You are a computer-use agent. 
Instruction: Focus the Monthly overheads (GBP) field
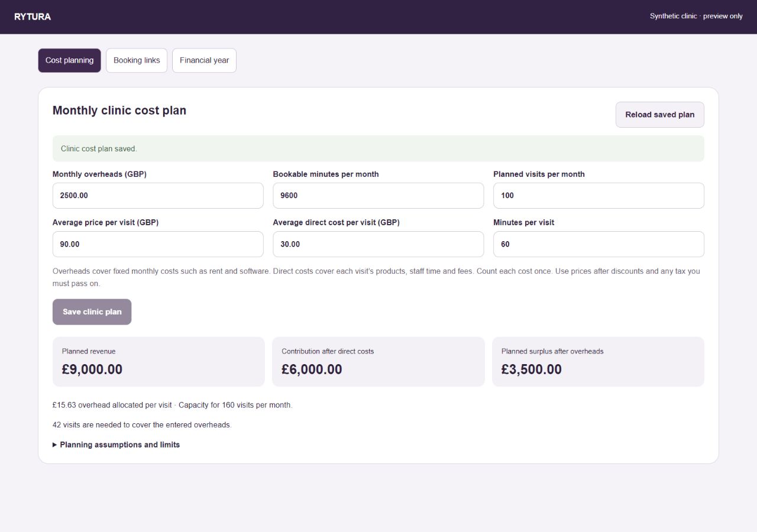[x=158, y=196]
